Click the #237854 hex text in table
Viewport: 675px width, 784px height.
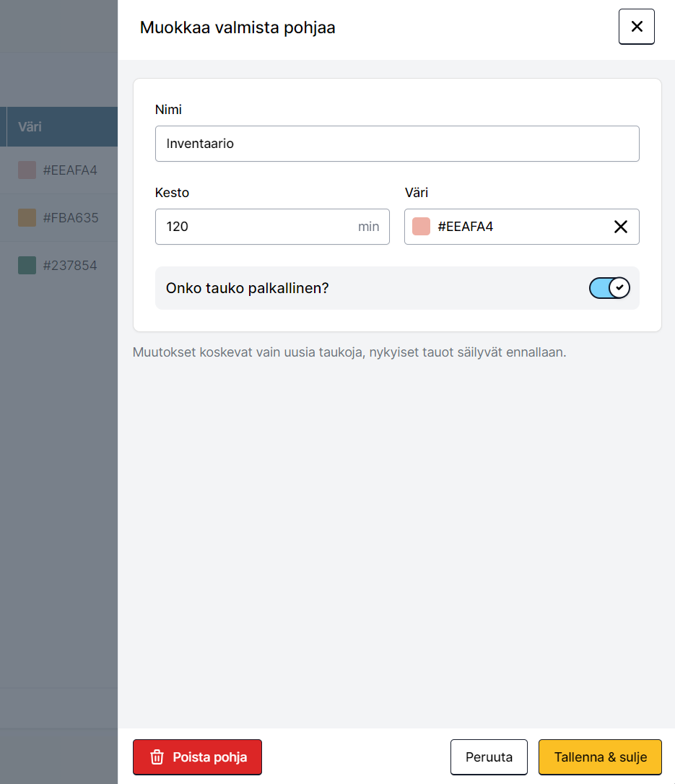pyautogui.click(x=70, y=265)
